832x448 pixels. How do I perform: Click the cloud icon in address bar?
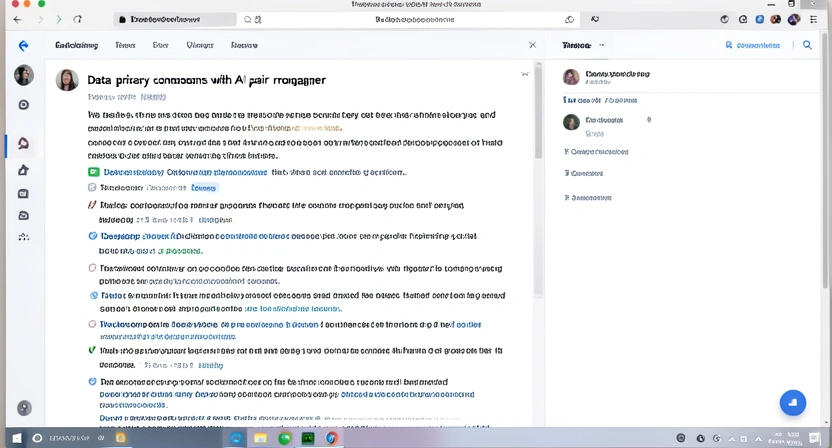coord(569,20)
